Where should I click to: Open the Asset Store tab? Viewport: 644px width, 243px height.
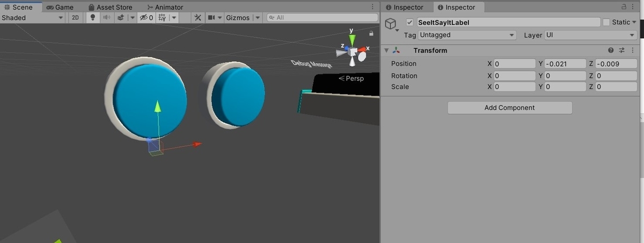110,7
